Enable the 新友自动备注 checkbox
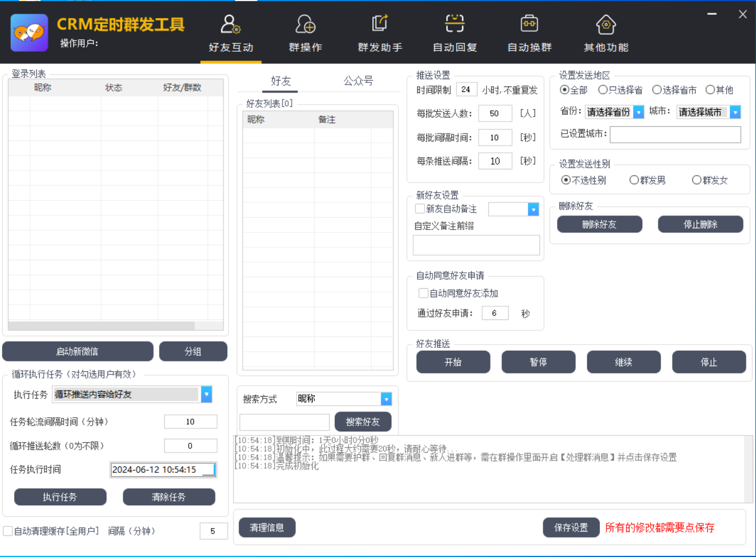This screenshot has height=557, width=756. coord(420,209)
